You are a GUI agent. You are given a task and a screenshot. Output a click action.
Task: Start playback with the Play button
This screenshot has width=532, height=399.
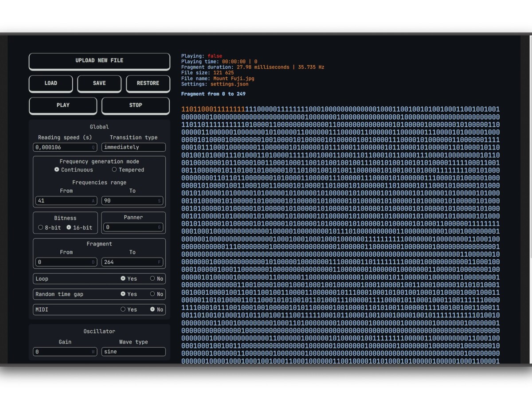[63, 105]
